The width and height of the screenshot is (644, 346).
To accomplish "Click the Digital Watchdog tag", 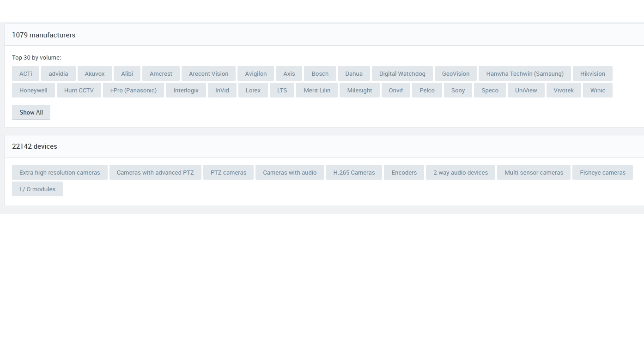I will (402, 73).
